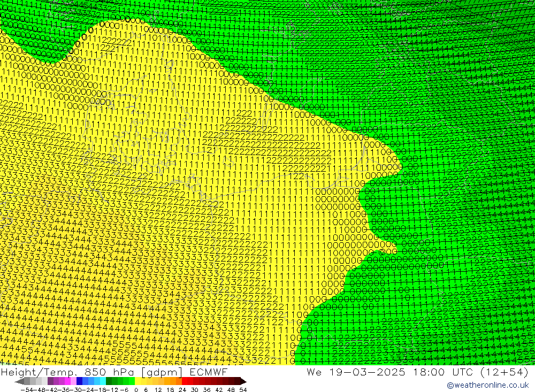Pick the dark blue legend swatch above -30
This screenshot has height=392, width=535.
click(x=79, y=381)
